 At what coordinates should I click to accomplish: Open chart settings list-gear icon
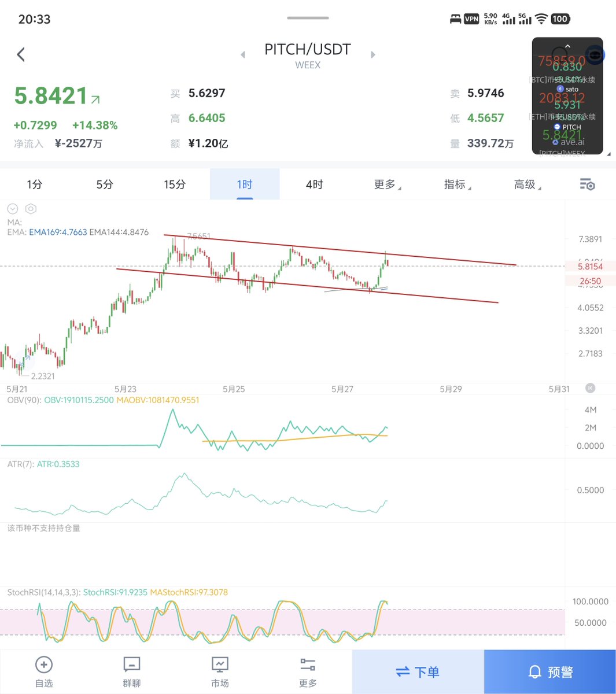587,184
